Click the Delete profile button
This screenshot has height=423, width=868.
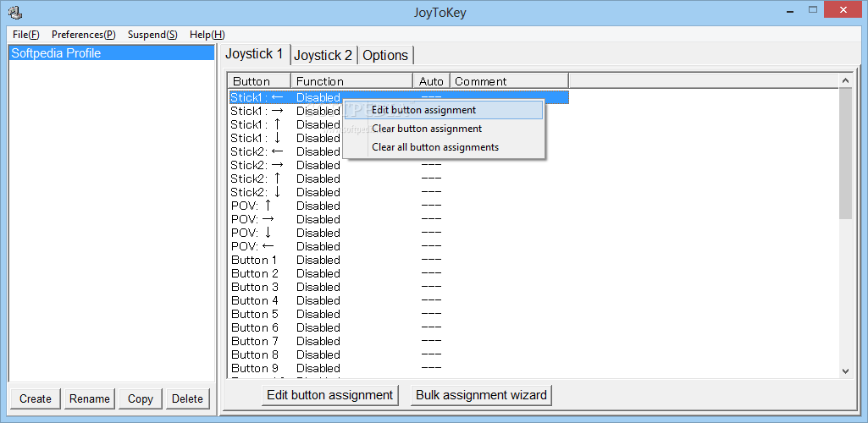pyautogui.click(x=187, y=398)
